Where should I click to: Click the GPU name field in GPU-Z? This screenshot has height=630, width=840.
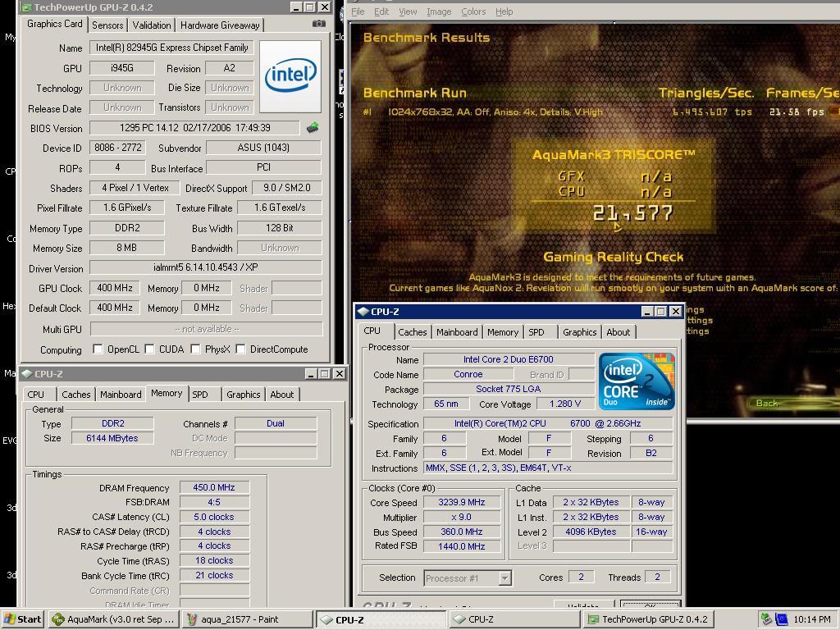point(171,48)
